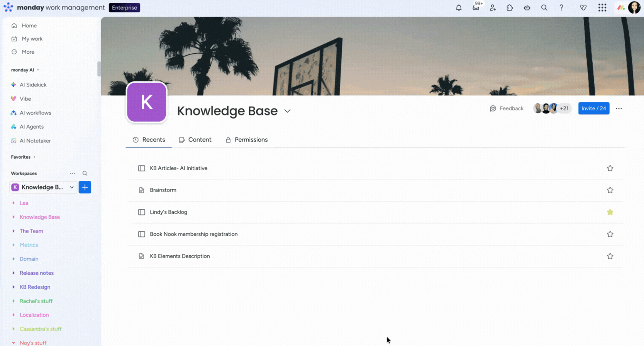Search workspaces using sidebar magnifier icon
The width and height of the screenshot is (644, 346).
coord(85,173)
